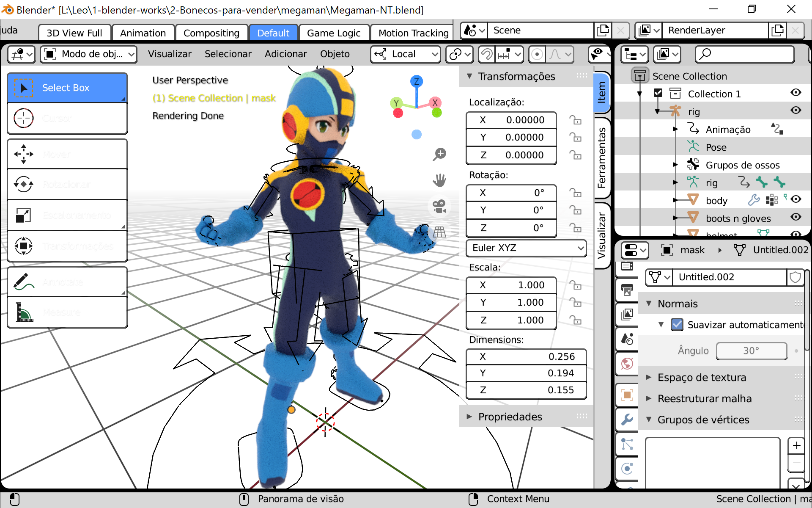Viewport: 812px width, 508px height.
Task: Open the Euler XYZ rotation mode dropdown
Action: pyautogui.click(x=526, y=248)
